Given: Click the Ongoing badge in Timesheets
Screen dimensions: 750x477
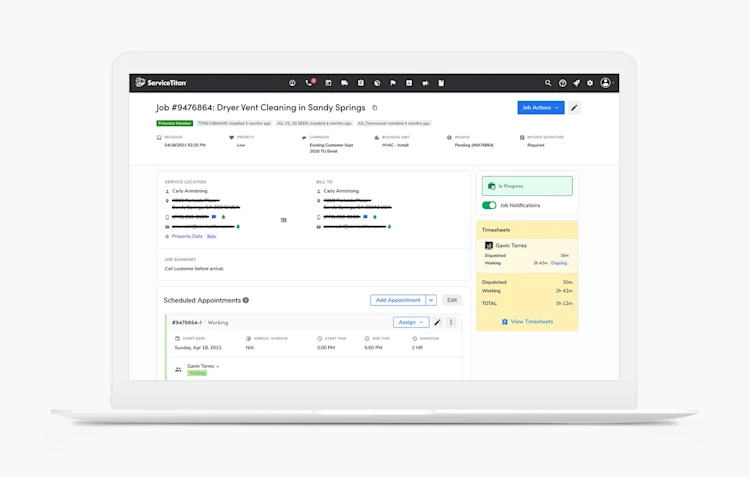Looking at the screenshot, I should [x=559, y=263].
